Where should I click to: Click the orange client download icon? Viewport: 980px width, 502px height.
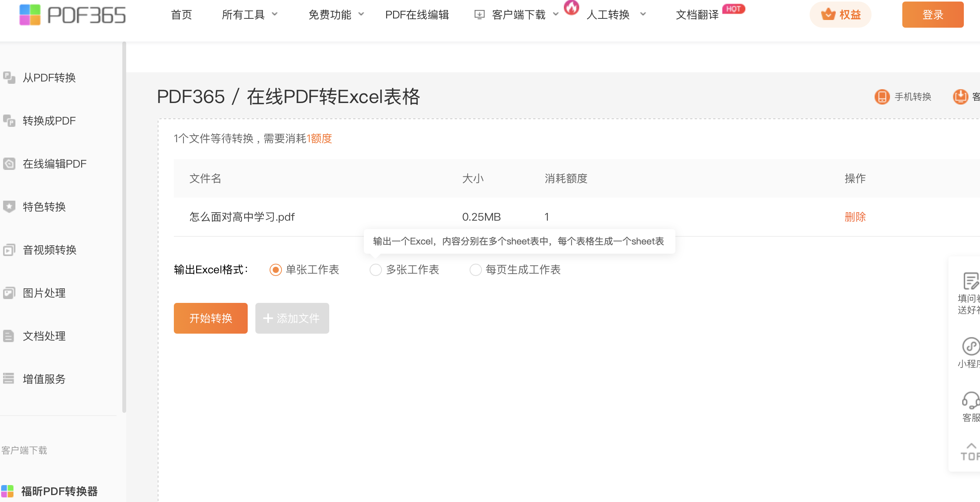[x=960, y=96]
